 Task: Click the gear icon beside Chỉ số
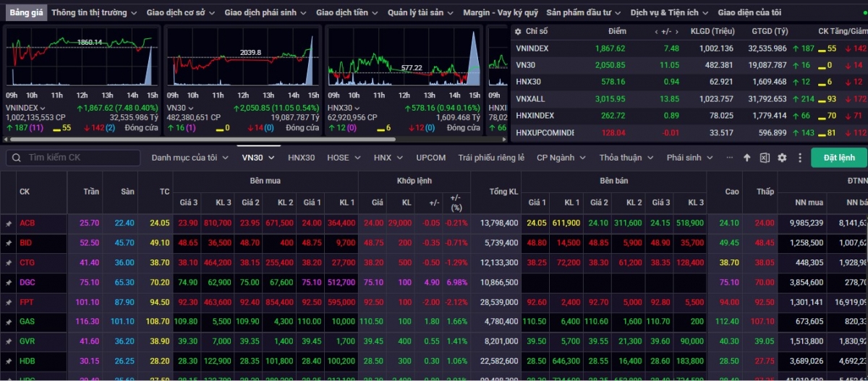(x=517, y=31)
